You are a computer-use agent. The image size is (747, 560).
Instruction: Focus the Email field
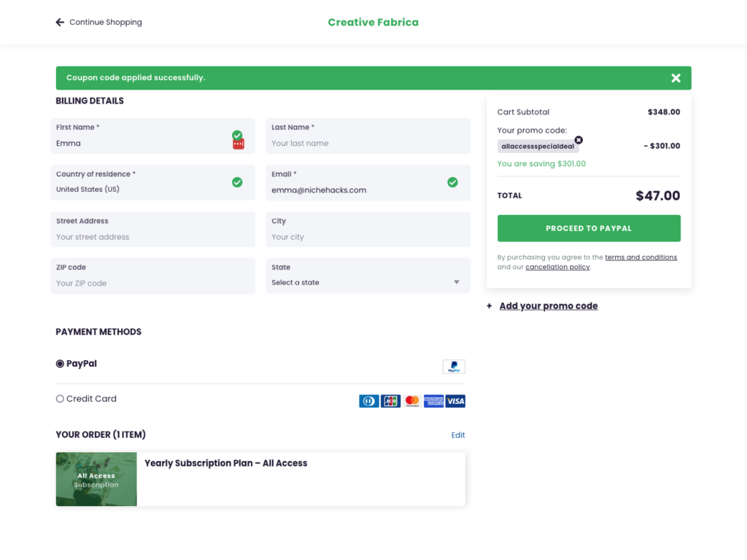click(368, 183)
